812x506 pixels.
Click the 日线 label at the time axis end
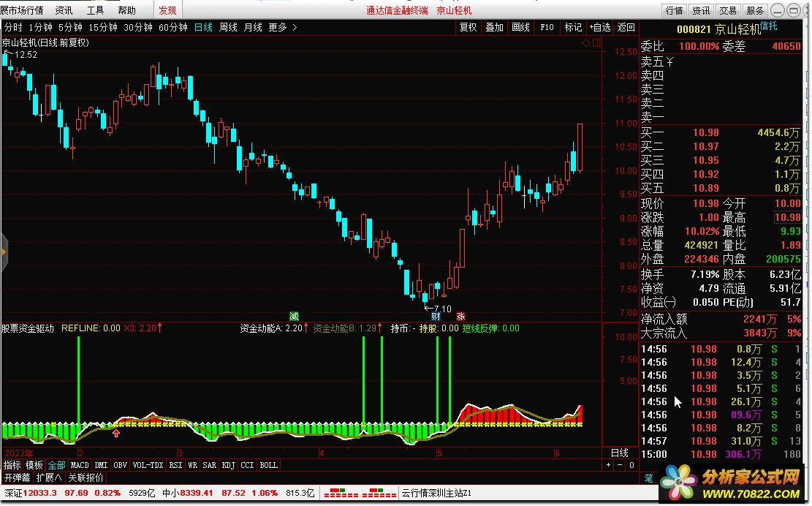(620, 453)
